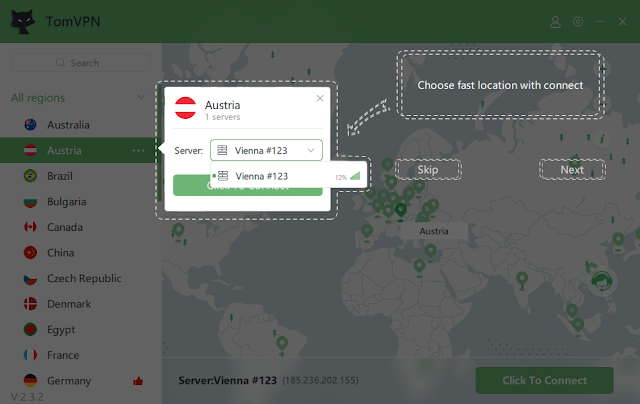Close the Austria server popup
Image resolution: width=640 pixels, height=404 pixels.
(320, 98)
